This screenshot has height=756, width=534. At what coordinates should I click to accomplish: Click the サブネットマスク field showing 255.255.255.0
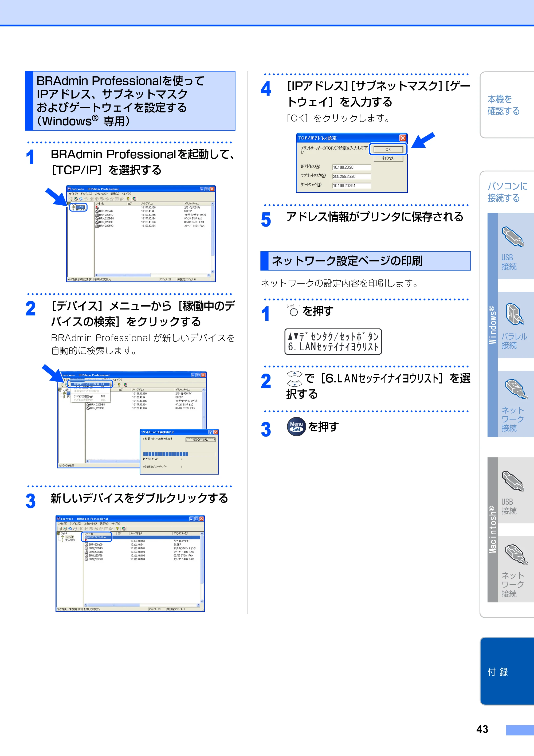352,177
